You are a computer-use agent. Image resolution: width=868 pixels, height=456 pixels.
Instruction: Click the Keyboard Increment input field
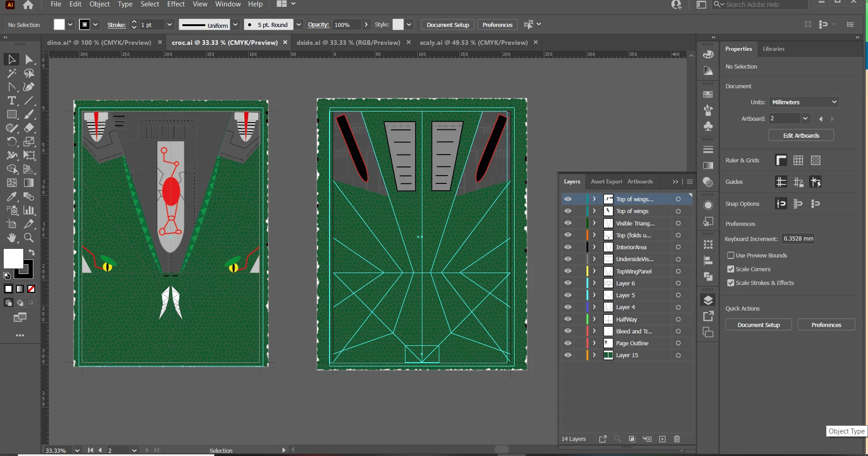[798, 239]
